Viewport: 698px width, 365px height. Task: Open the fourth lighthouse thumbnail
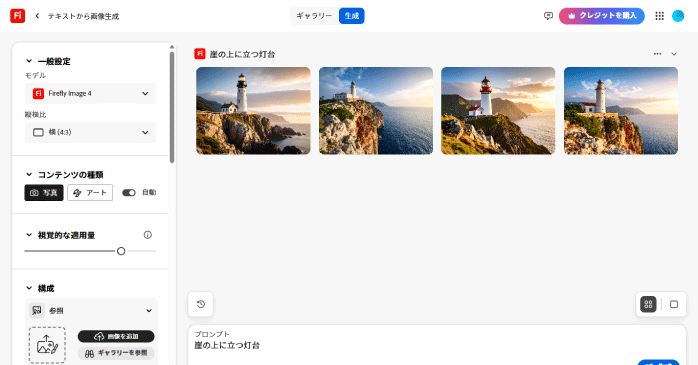click(621, 111)
